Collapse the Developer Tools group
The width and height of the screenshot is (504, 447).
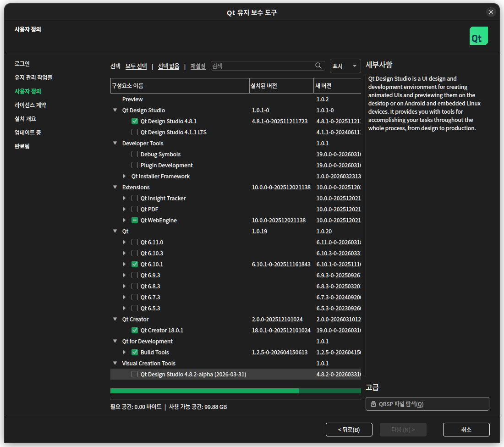pyautogui.click(x=115, y=143)
